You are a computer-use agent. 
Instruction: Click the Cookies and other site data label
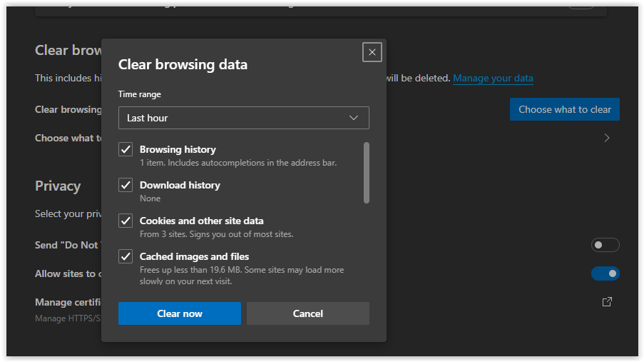coord(201,221)
